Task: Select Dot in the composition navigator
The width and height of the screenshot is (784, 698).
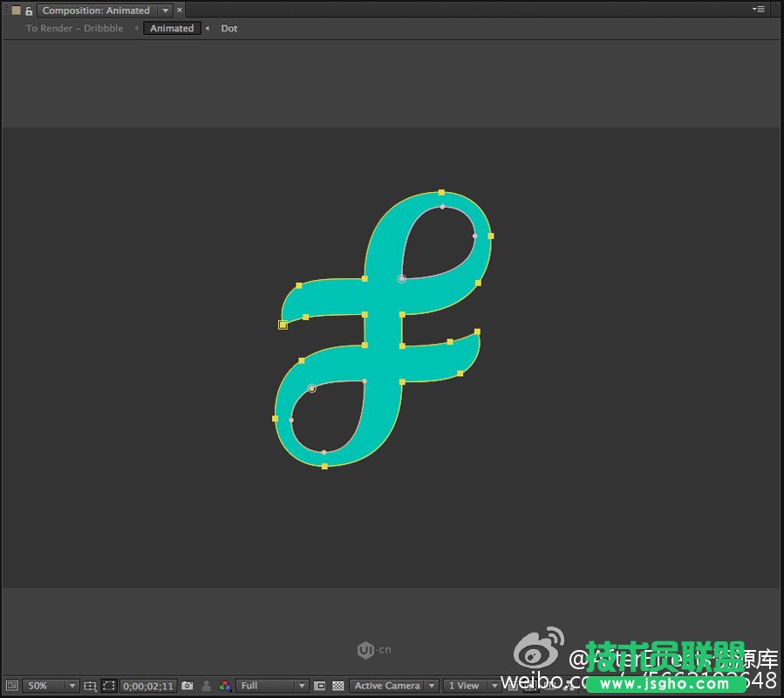Action: point(228,28)
